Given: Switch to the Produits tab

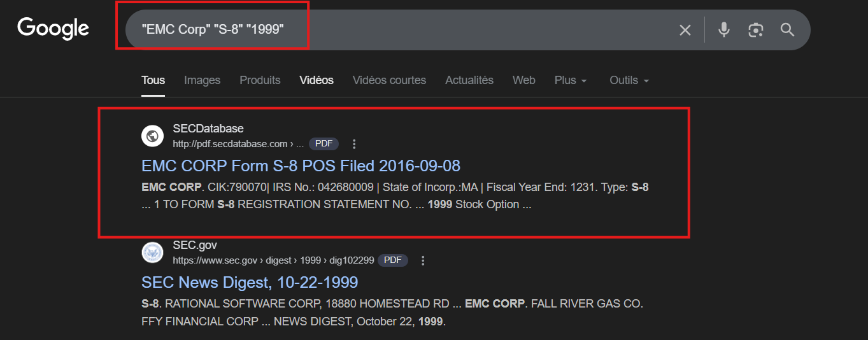Looking at the screenshot, I should pos(260,80).
